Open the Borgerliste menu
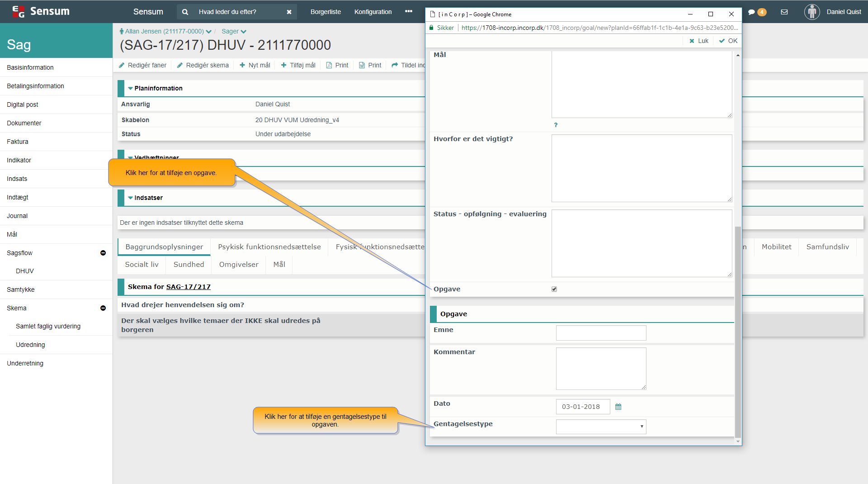The height and width of the screenshot is (484, 868). [325, 12]
